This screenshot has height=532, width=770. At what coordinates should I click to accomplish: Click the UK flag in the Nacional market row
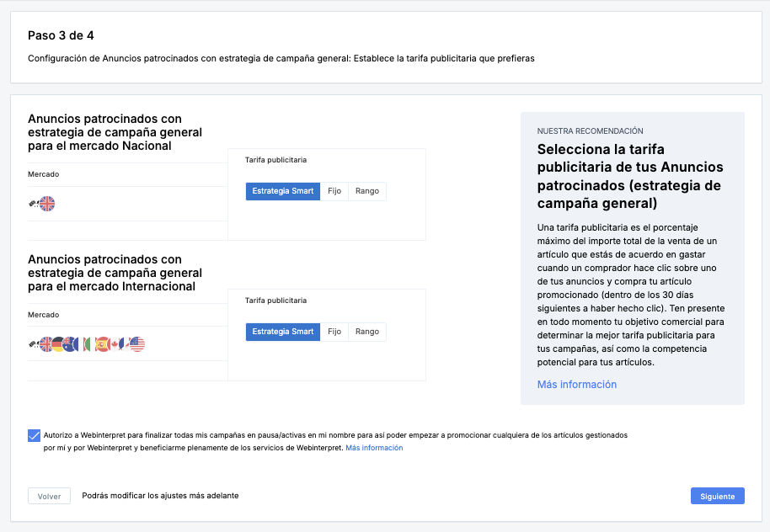click(x=47, y=204)
